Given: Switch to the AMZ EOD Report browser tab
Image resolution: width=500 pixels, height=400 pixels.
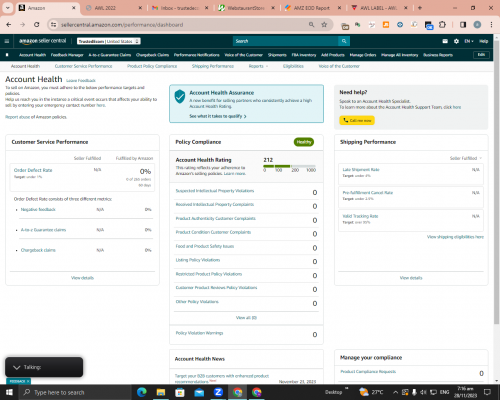Looking at the screenshot, I should tap(312, 8).
